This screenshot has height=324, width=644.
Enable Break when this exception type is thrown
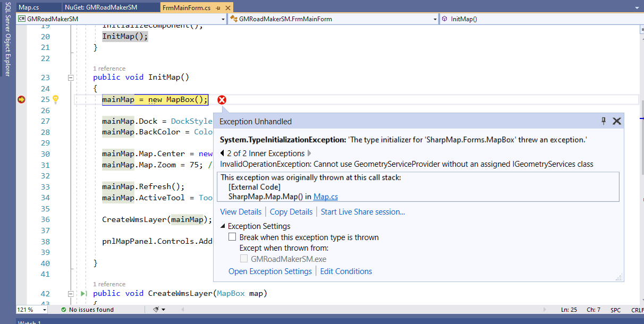coord(232,236)
